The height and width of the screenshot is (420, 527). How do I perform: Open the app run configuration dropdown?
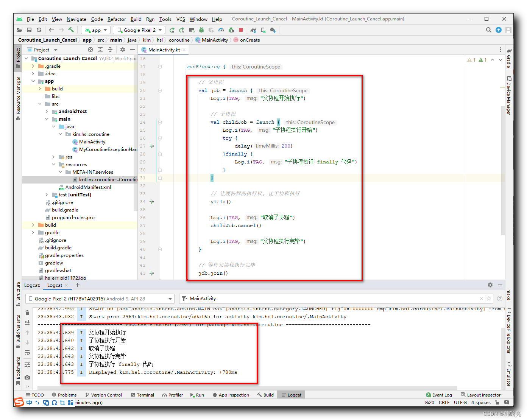tap(96, 30)
